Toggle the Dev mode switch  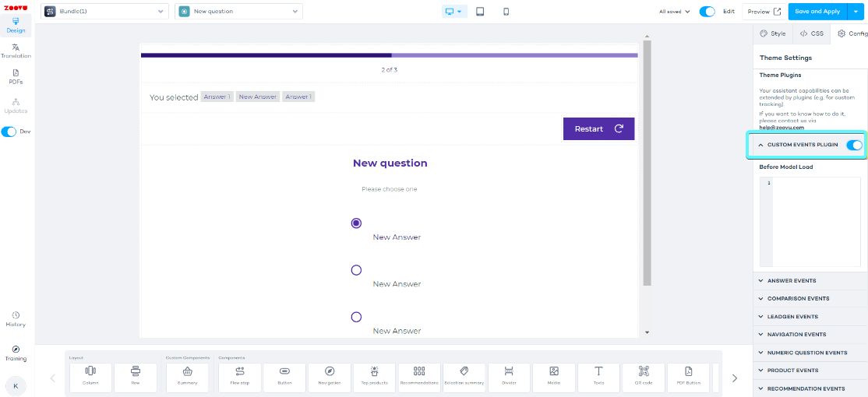[9, 132]
